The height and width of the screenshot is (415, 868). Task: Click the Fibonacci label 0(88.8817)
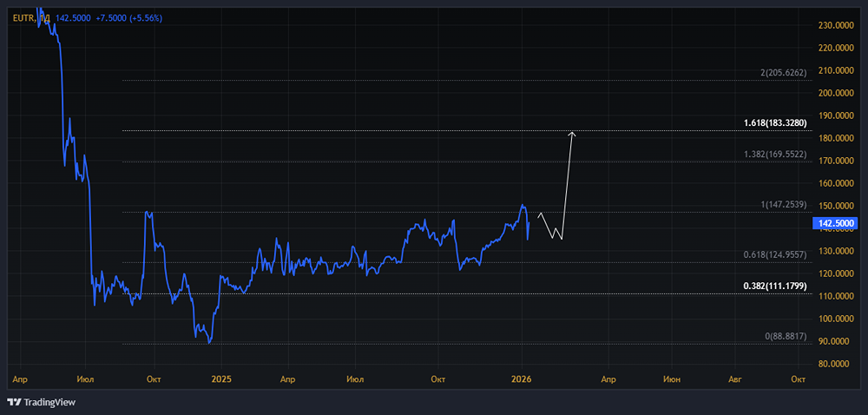tap(786, 336)
